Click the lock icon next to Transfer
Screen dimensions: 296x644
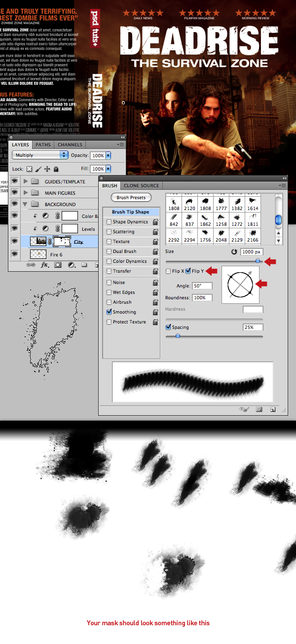pyautogui.click(x=155, y=271)
